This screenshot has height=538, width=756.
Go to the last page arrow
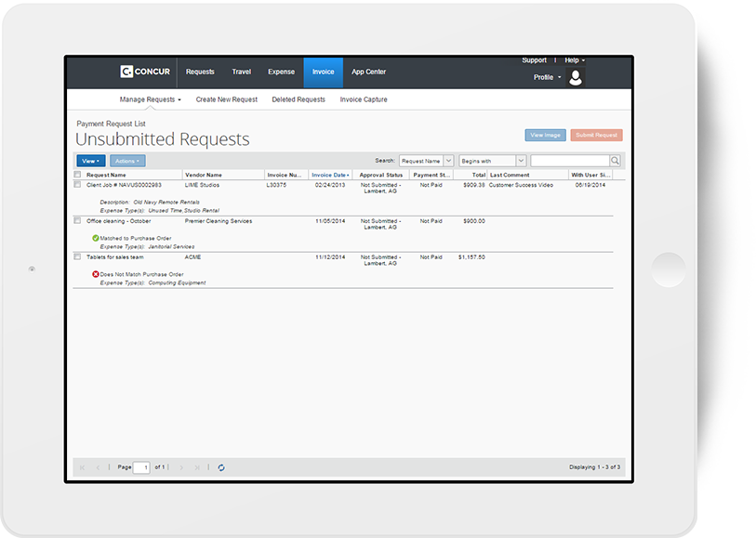[196, 467]
